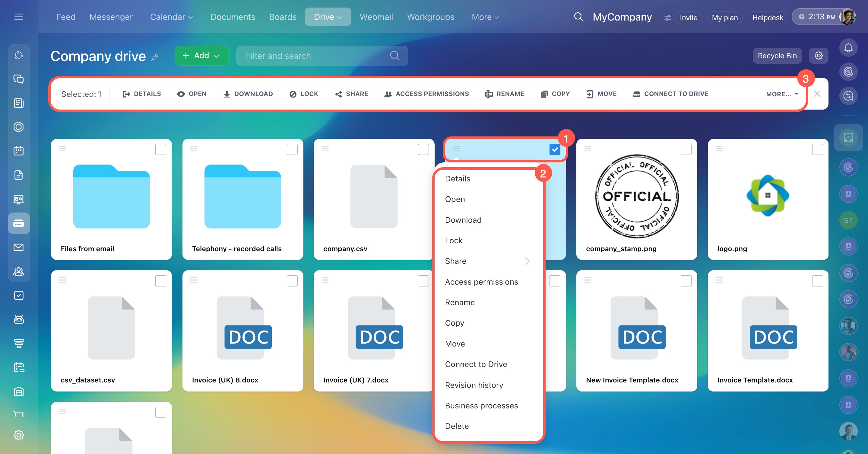Select the company_stamp.png checkbox
This screenshot has width=868, height=454.
pos(686,149)
